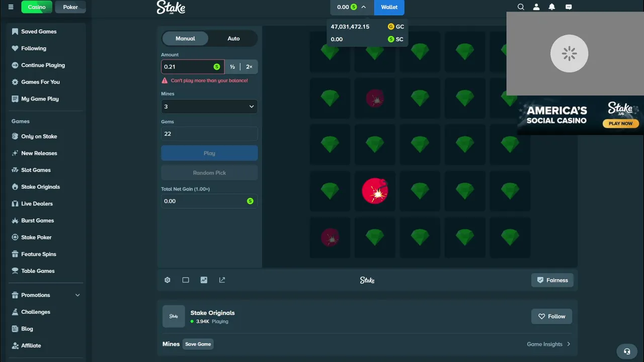Click the Total Net Gain field

pos(209,201)
